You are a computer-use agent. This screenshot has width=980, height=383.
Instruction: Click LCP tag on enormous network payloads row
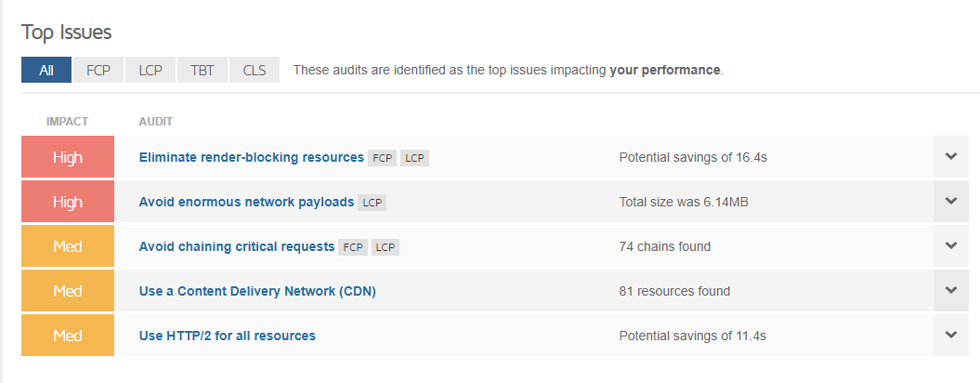pyautogui.click(x=372, y=202)
